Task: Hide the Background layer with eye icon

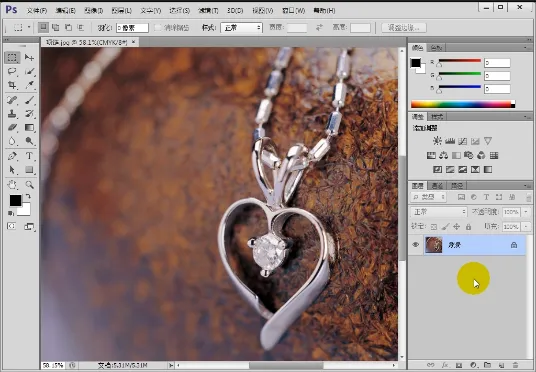Action: click(x=416, y=245)
